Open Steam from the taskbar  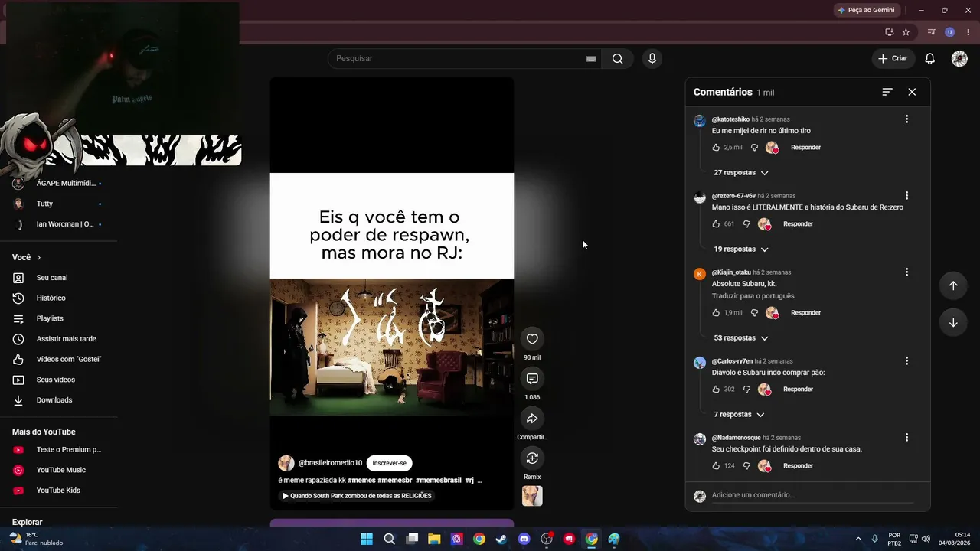(x=501, y=539)
